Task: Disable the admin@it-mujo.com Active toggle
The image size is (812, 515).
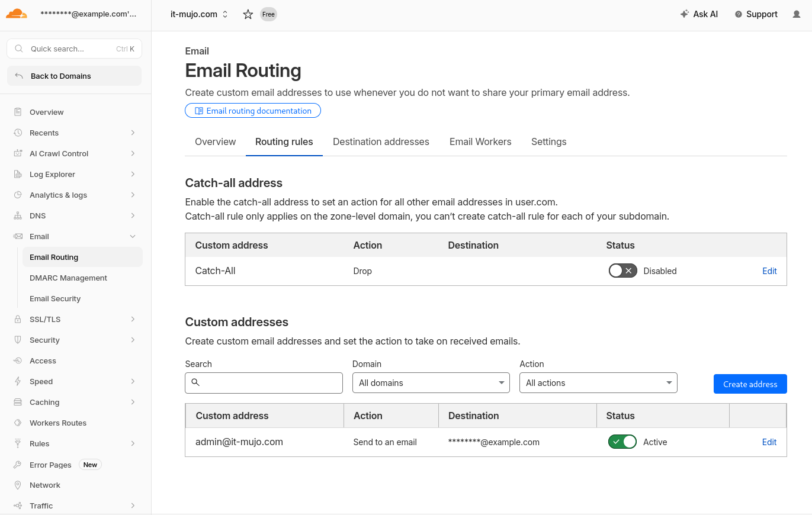Action: tap(622, 442)
